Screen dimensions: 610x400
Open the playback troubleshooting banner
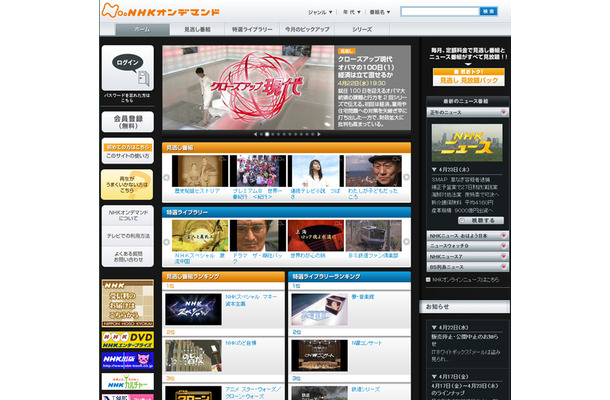click(127, 185)
